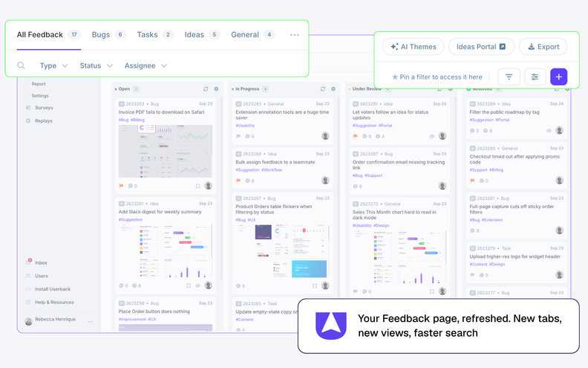Click the sort filter lines icon button

click(509, 77)
